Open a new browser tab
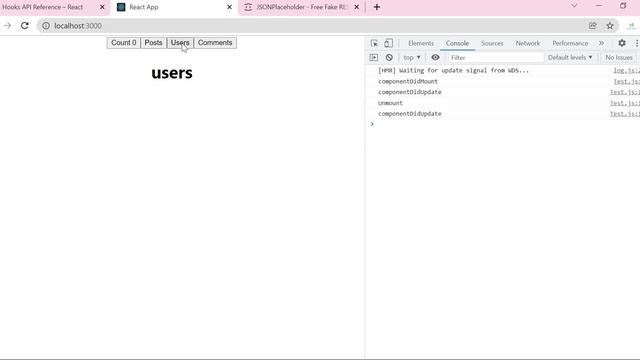This screenshot has width=640, height=360. click(377, 7)
